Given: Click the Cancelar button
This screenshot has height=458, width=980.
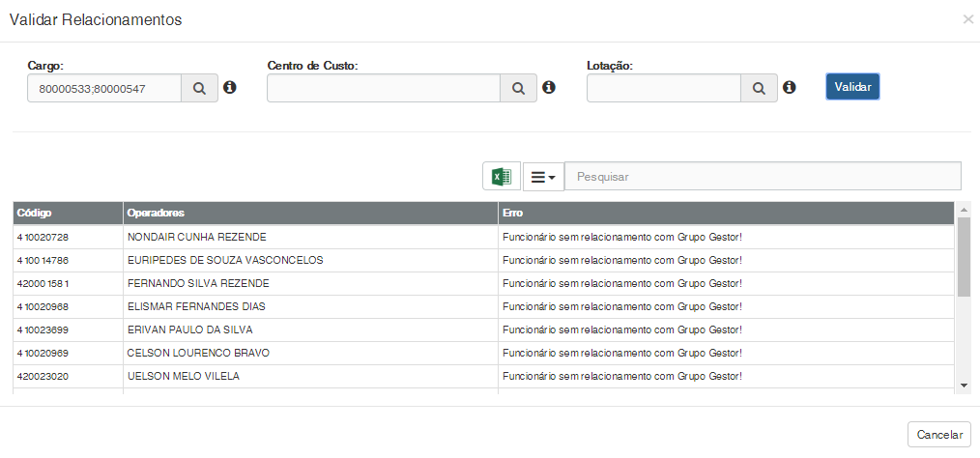Looking at the screenshot, I should (x=938, y=435).
